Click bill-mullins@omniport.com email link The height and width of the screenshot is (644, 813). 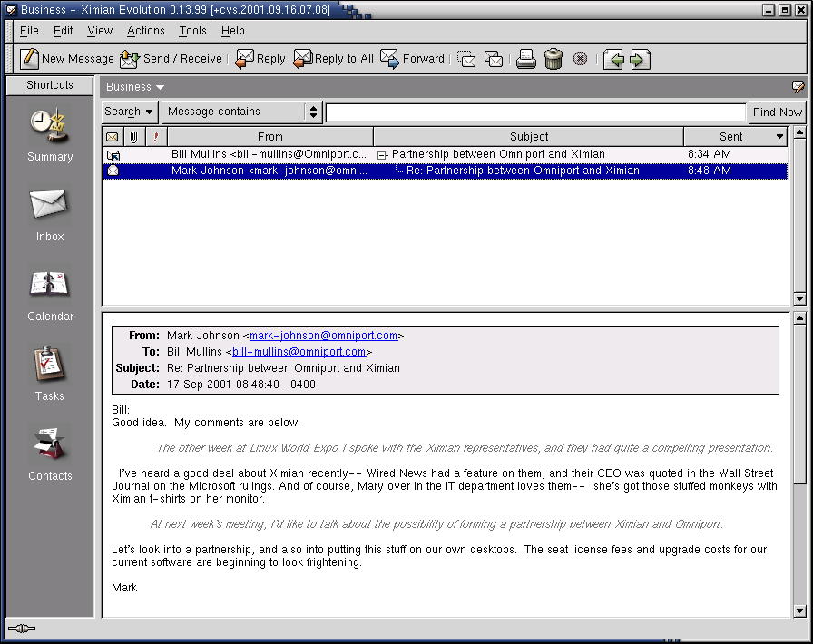pos(299,352)
